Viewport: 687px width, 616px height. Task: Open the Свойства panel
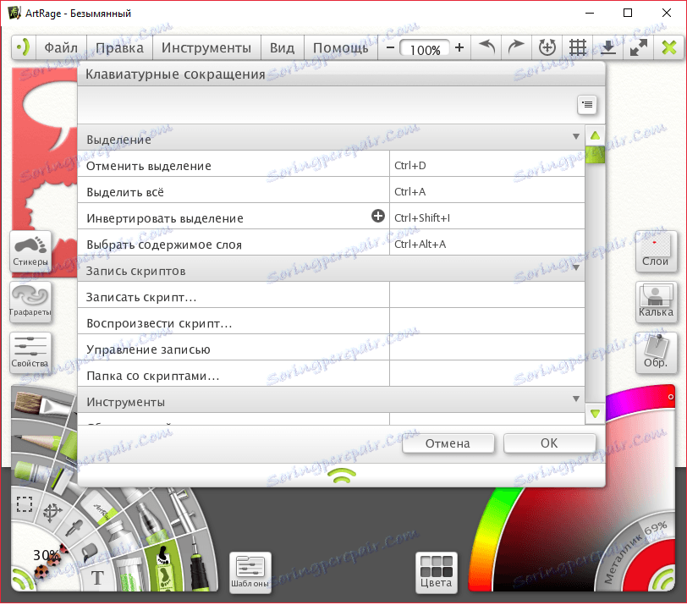pyautogui.click(x=30, y=353)
